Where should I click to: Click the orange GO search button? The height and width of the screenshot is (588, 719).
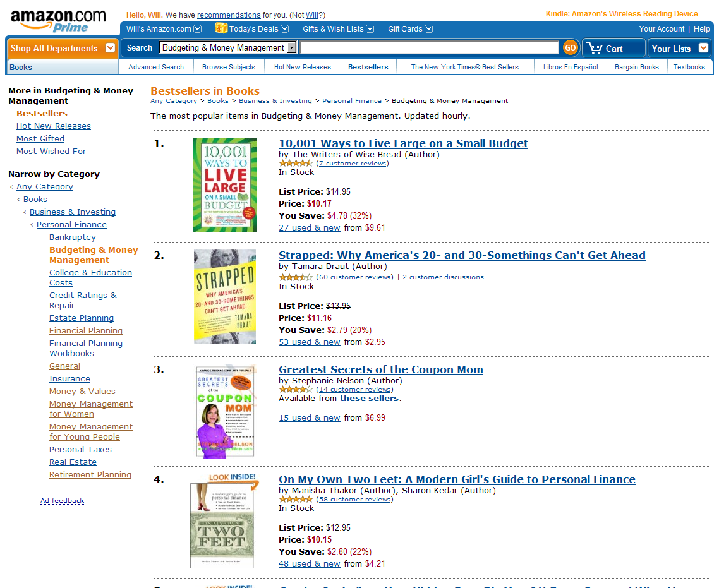pos(570,47)
